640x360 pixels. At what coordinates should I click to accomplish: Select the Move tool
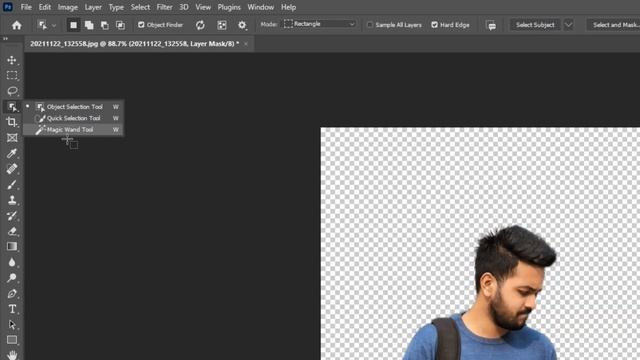click(x=12, y=60)
